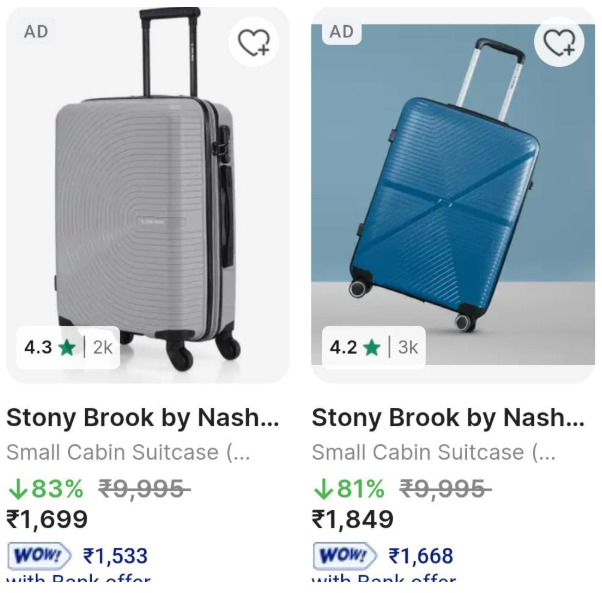
Task: Click the green 83% discount arrow
Action: click(x=17, y=489)
